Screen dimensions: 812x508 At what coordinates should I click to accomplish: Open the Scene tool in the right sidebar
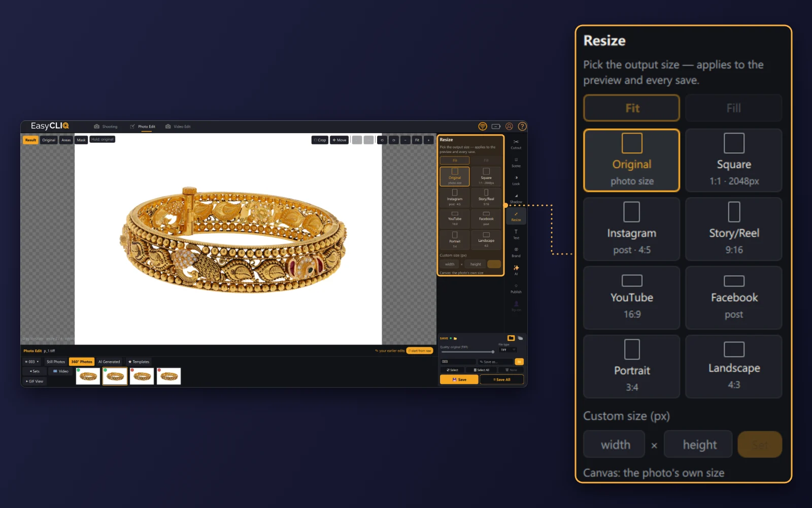(516, 163)
